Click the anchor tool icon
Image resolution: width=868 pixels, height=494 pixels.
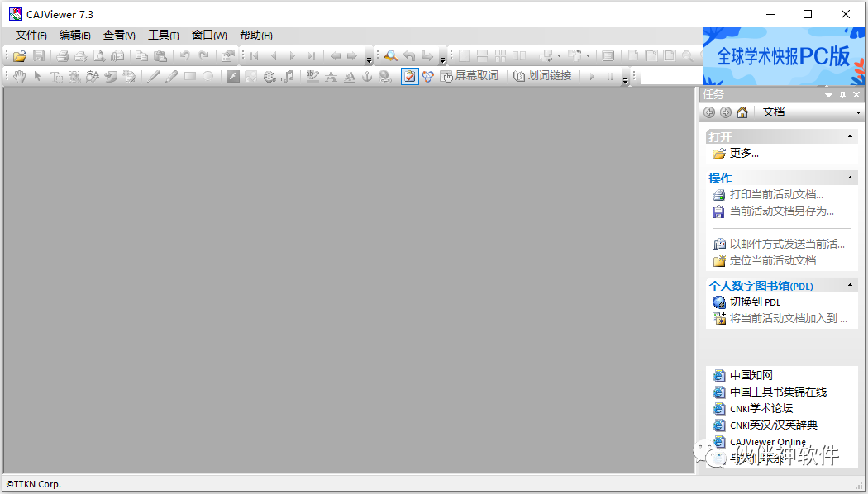point(367,76)
